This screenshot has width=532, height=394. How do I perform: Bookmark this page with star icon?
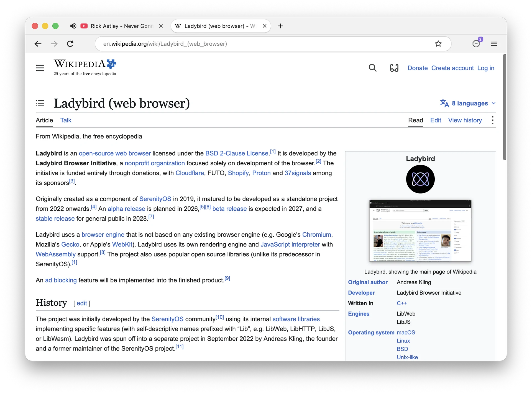click(438, 44)
